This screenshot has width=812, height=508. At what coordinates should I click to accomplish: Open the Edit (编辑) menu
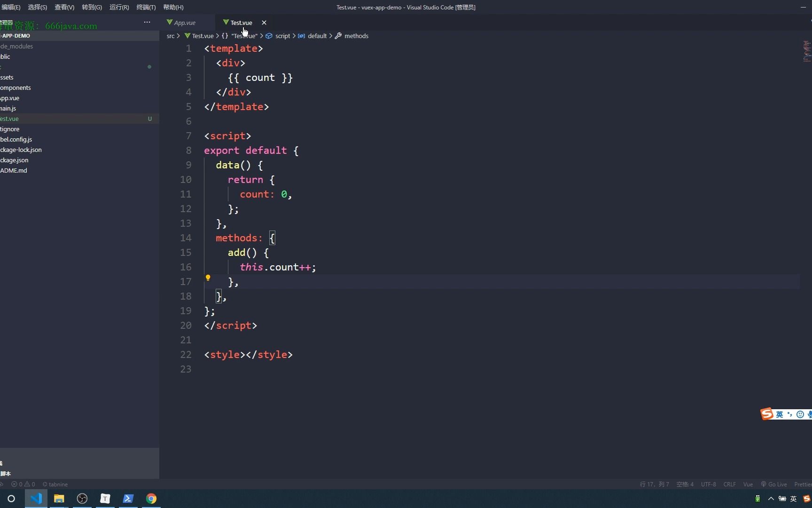pos(11,7)
